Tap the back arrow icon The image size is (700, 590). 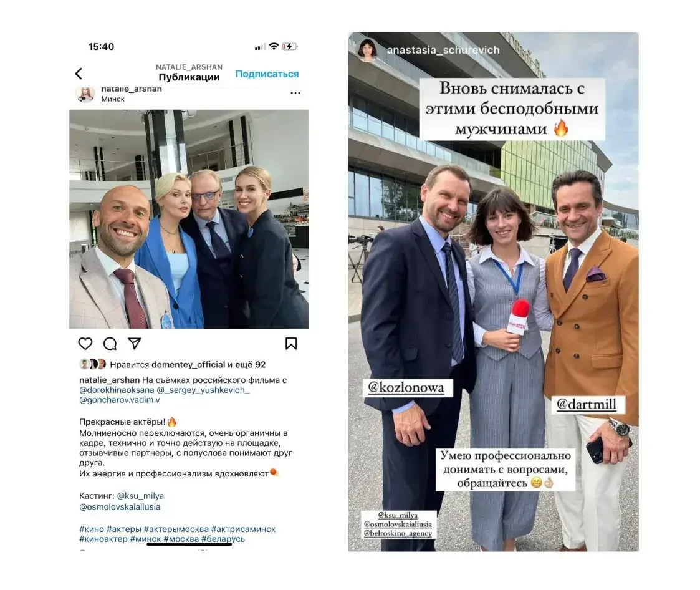79,74
